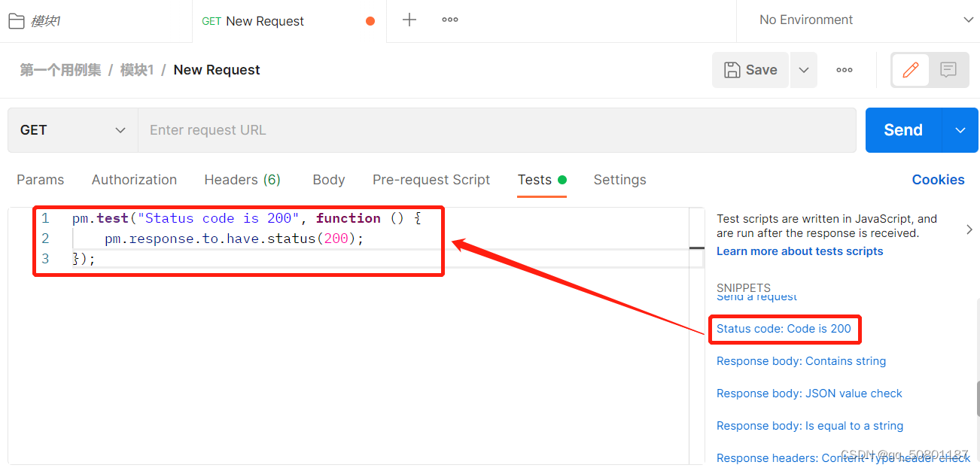The image size is (980, 468).
Task: Expand Save options dropdown arrow
Action: pos(804,70)
